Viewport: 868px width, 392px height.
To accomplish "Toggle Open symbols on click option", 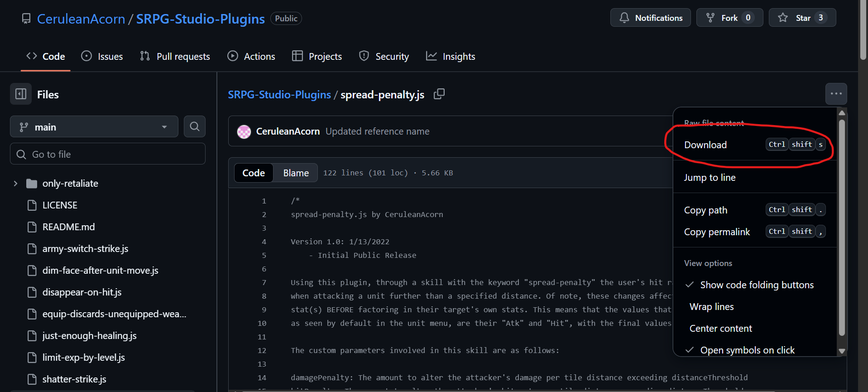I will pos(747,350).
